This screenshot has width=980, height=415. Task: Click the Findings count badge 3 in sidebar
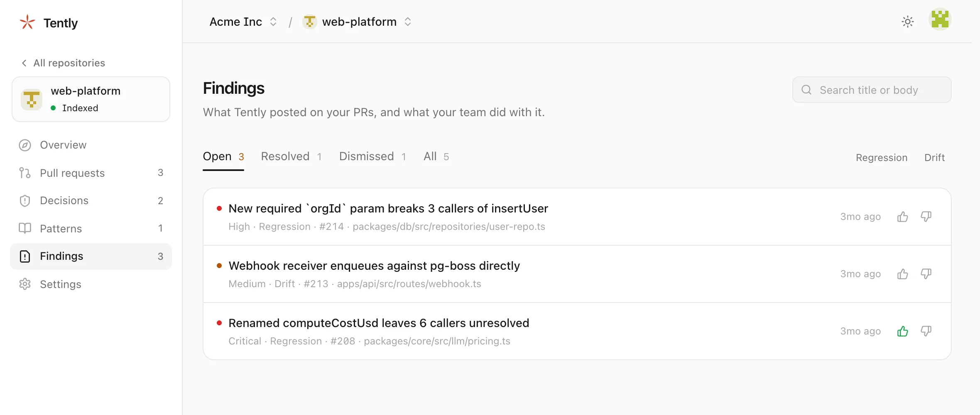(x=160, y=256)
